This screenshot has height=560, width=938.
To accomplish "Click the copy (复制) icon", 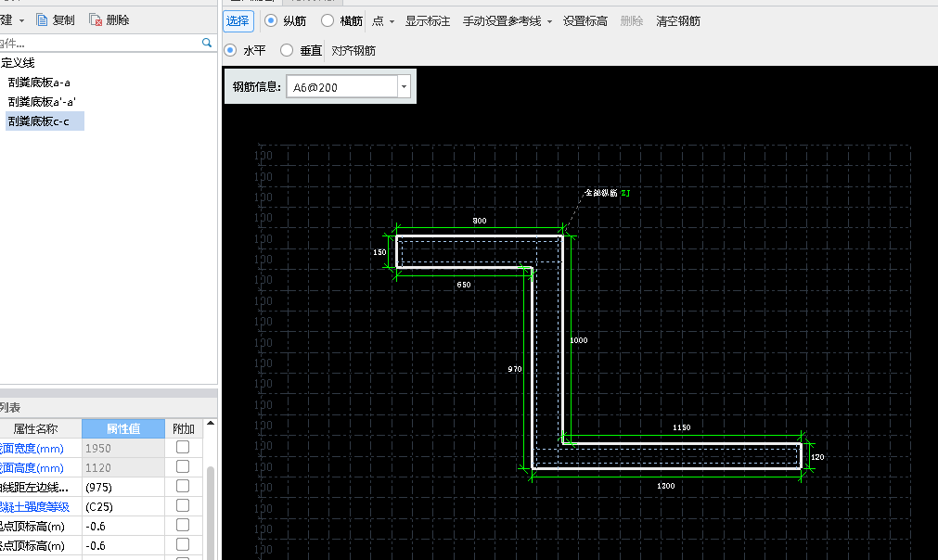I will click(x=42, y=20).
